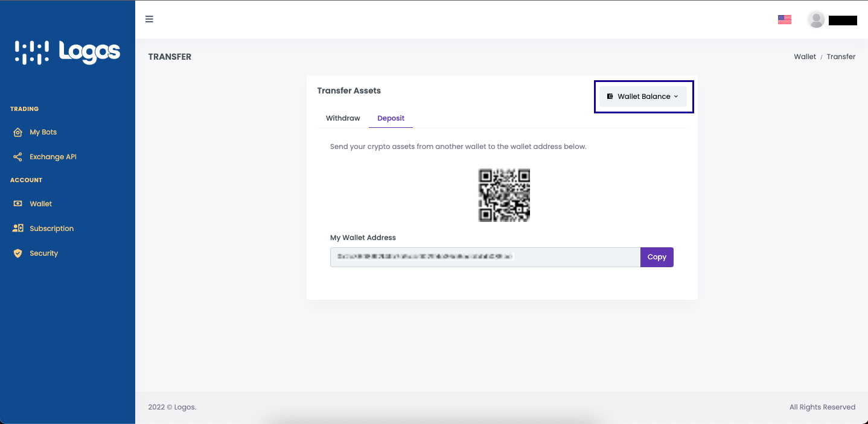
Task: Switch to the Withdraw tab
Action: click(343, 118)
